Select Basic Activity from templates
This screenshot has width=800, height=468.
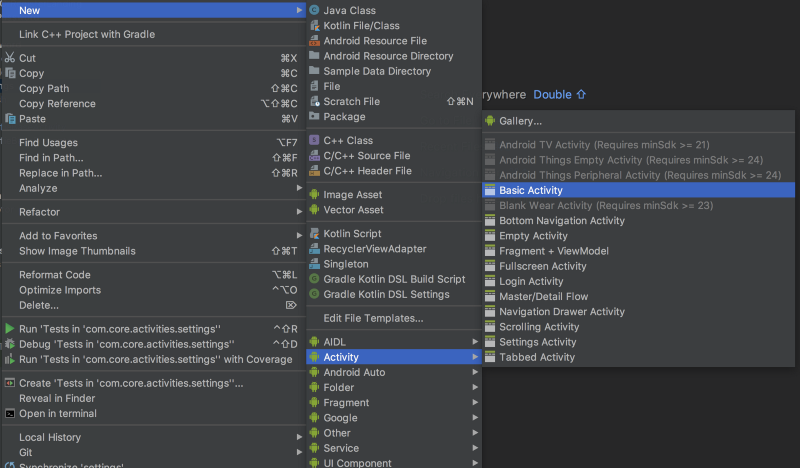click(x=638, y=190)
